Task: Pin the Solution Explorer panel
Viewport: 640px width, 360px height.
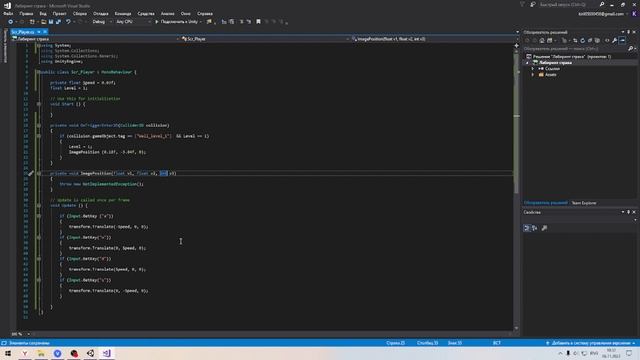Action: pyautogui.click(x=629, y=32)
